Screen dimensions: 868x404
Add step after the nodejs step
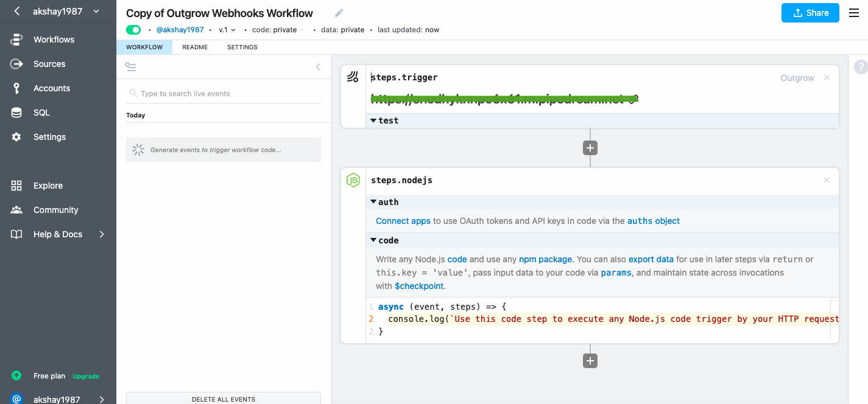coord(590,361)
